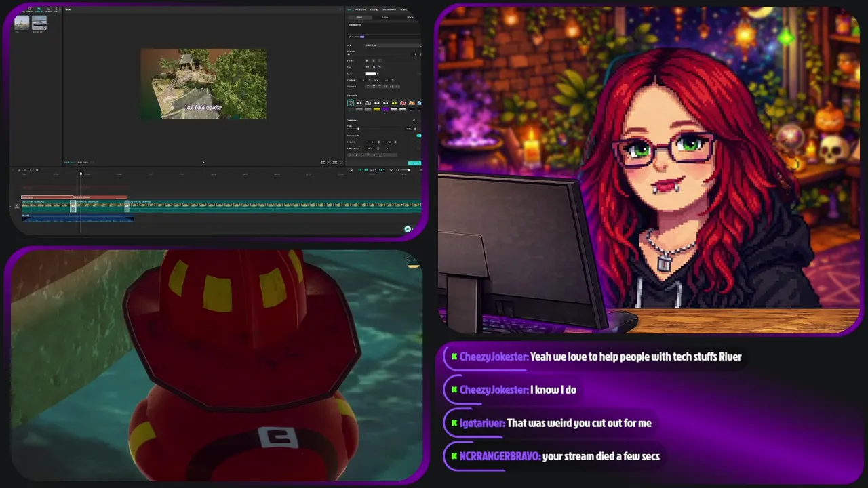Apply the plain white Aa preset style
This screenshot has height=488, width=868.
point(359,103)
